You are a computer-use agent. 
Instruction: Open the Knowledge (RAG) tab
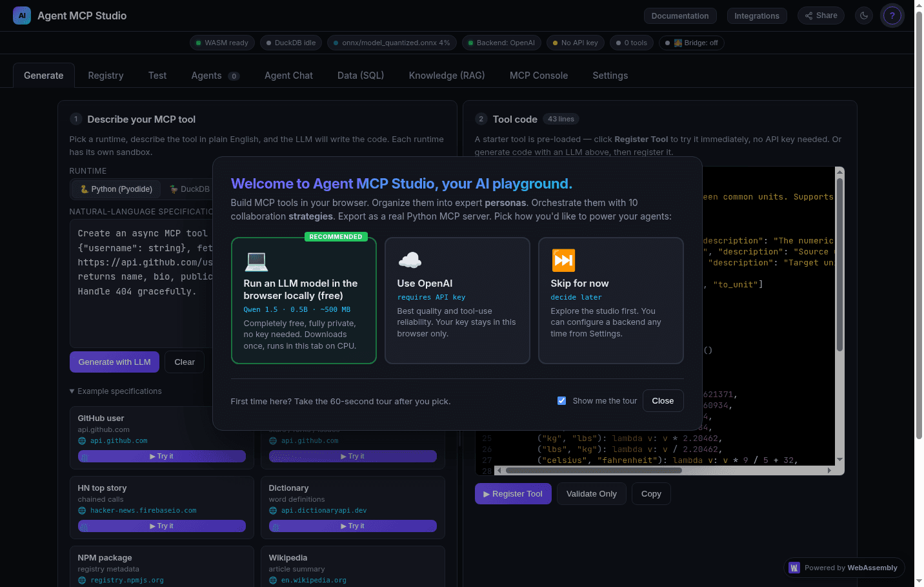click(x=447, y=76)
